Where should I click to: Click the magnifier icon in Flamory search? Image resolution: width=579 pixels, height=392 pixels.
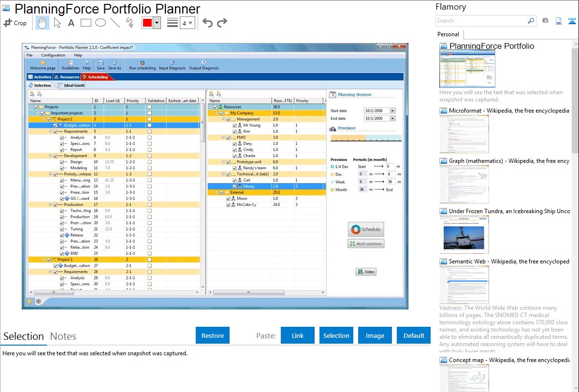(531, 21)
